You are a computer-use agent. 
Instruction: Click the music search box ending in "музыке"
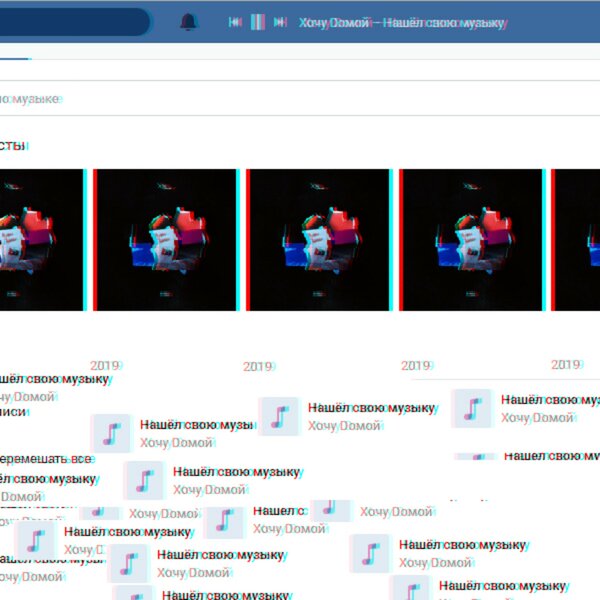click(30, 99)
